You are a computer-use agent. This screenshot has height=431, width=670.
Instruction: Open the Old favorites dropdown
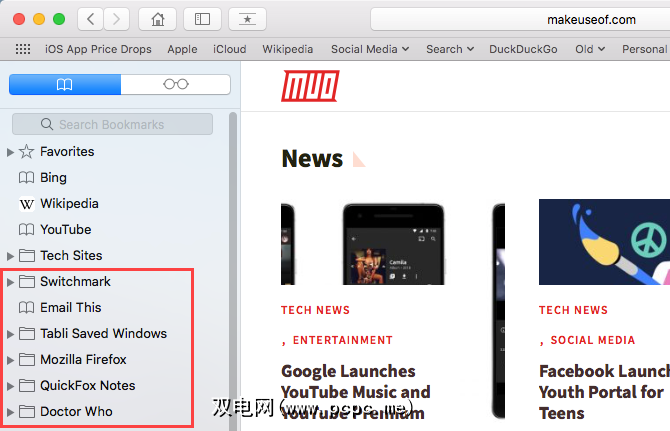click(x=590, y=49)
